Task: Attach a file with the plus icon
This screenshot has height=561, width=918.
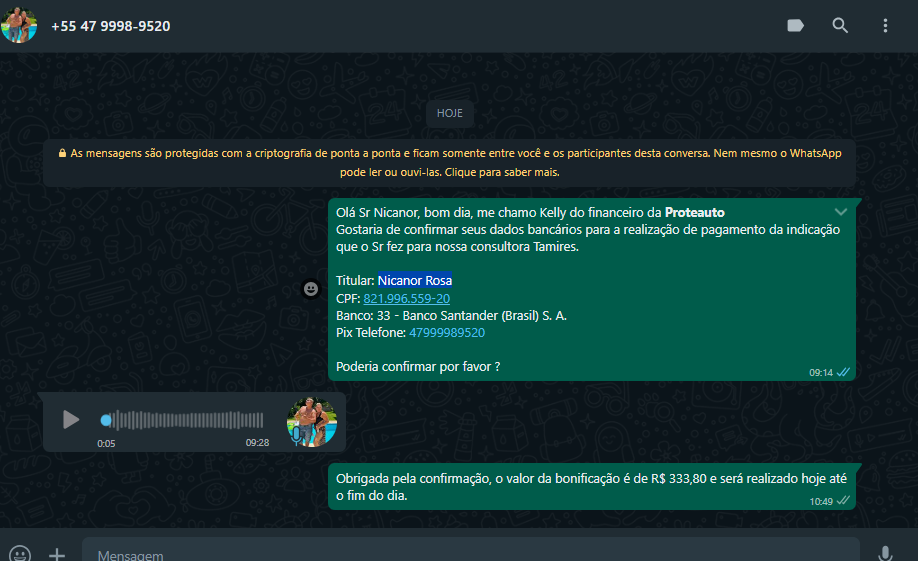Action: [x=57, y=554]
